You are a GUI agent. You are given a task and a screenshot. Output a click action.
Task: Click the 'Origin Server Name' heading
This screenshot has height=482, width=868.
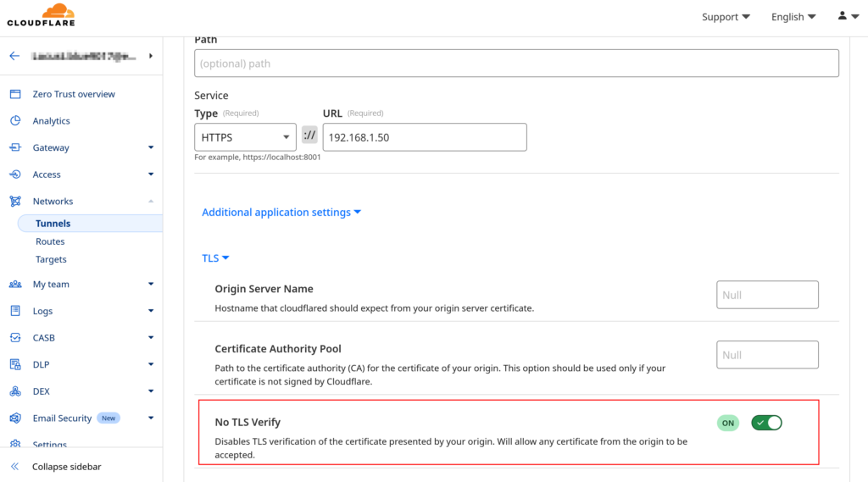[x=264, y=289]
